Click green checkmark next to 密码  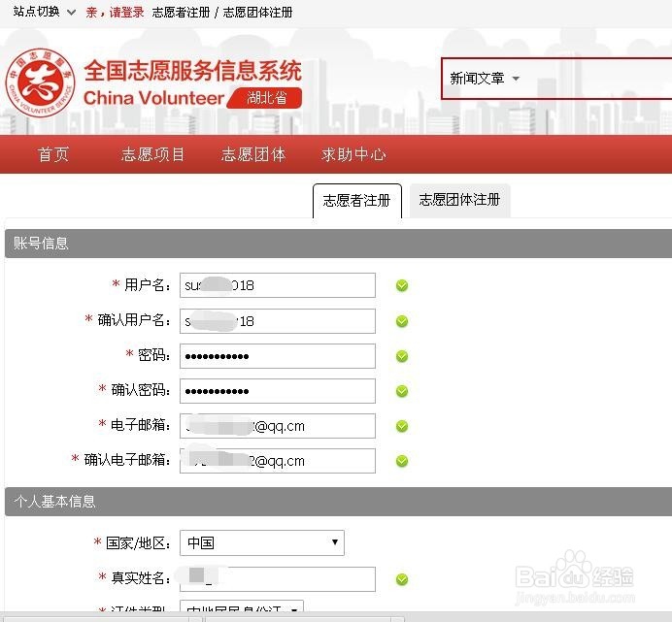[x=402, y=356]
